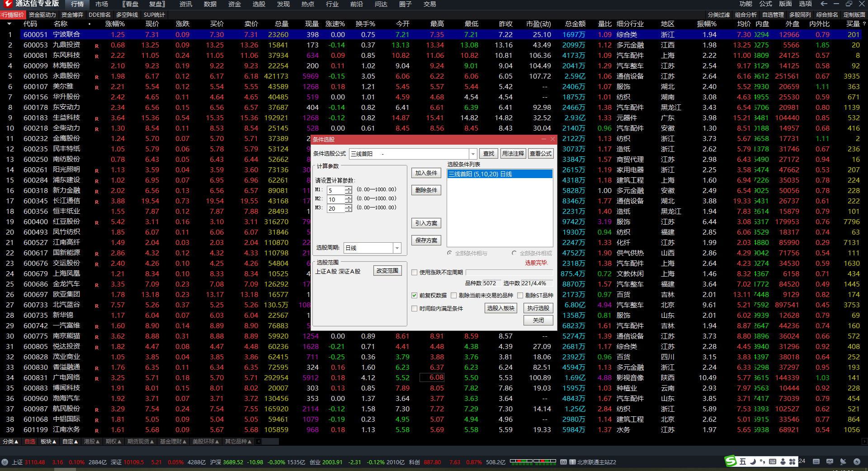Click the monitor icon in status bar
This screenshot has height=471, width=868.
tap(830, 462)
